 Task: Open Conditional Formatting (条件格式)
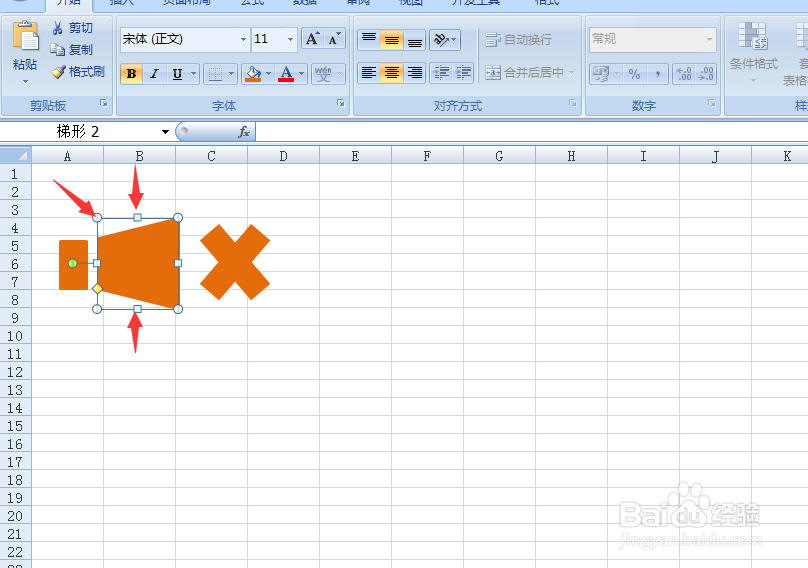point(753,52)
